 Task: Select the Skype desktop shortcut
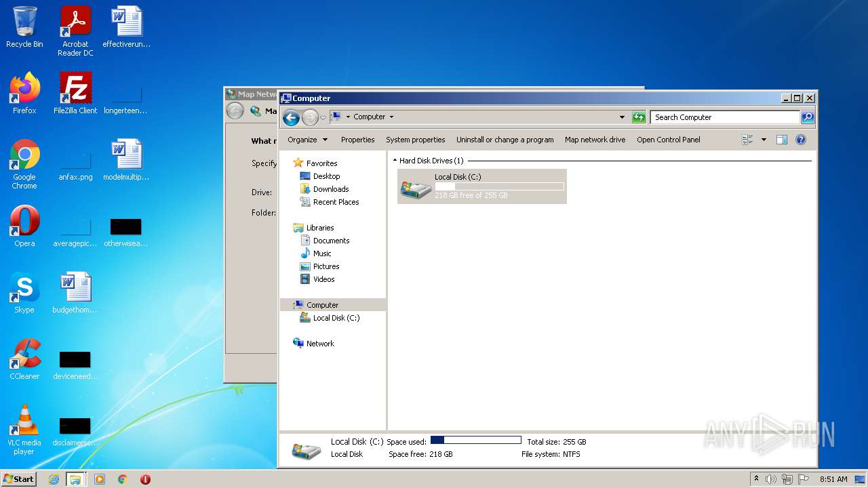(24, 293)
